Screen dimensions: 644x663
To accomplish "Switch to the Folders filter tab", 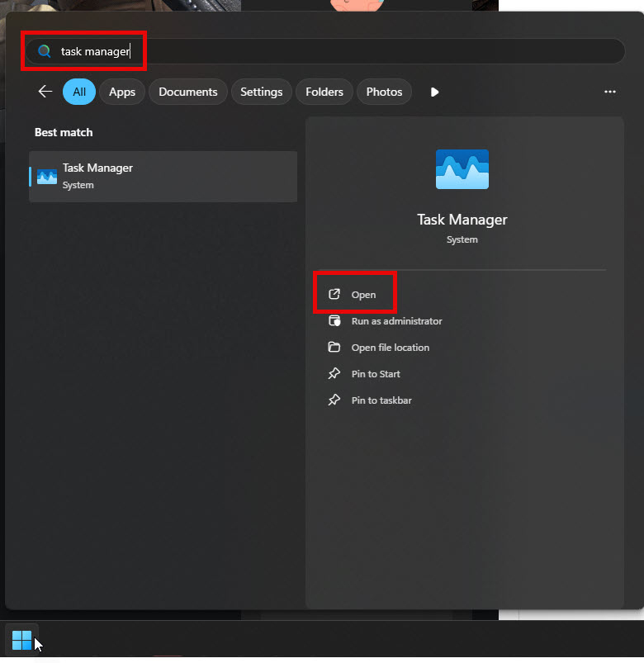I will (324, 92).
